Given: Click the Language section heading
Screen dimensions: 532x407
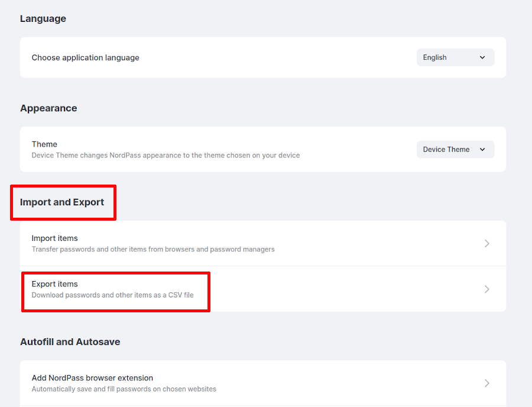Looking at the screenshot, I should tap(43, 19).
